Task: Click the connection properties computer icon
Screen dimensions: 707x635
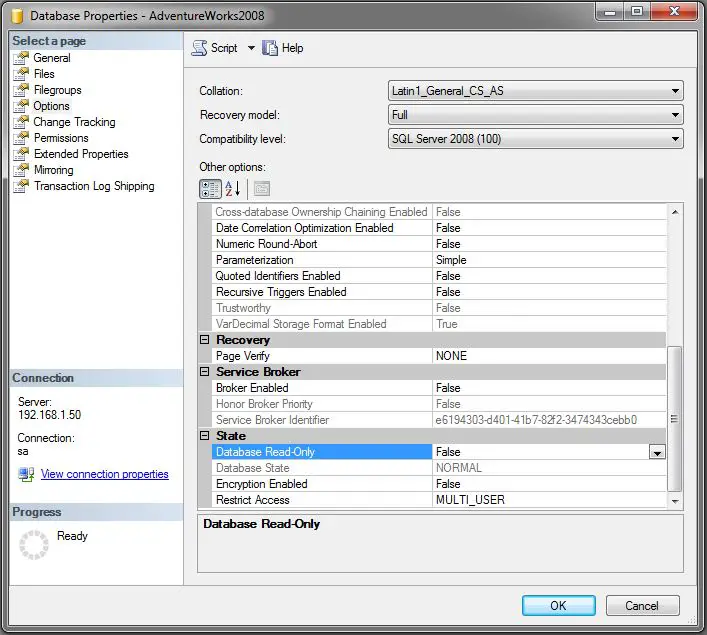Action: pos(26,474)
